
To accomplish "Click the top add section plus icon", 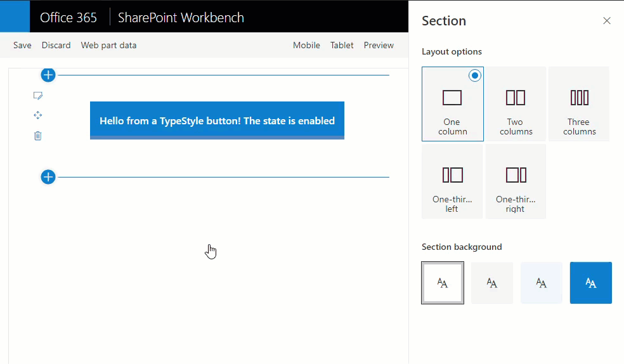I will click(48, 75).
